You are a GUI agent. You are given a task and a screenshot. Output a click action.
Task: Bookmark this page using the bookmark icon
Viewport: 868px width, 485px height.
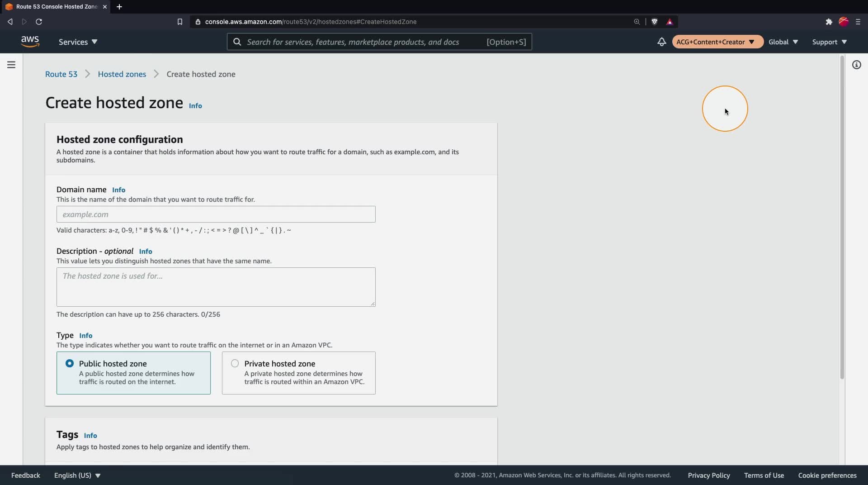(x=180, y=22)
